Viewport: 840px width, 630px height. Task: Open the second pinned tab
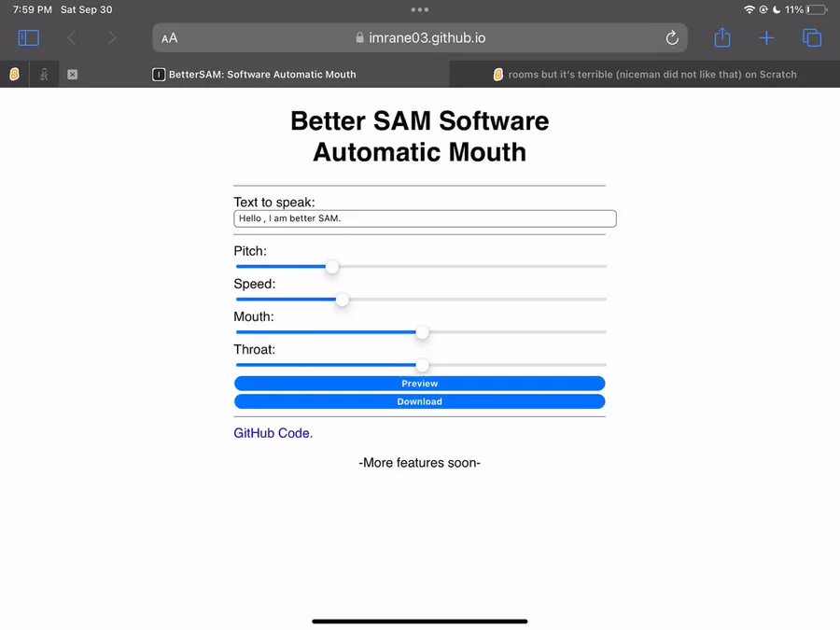coord(44,75)
